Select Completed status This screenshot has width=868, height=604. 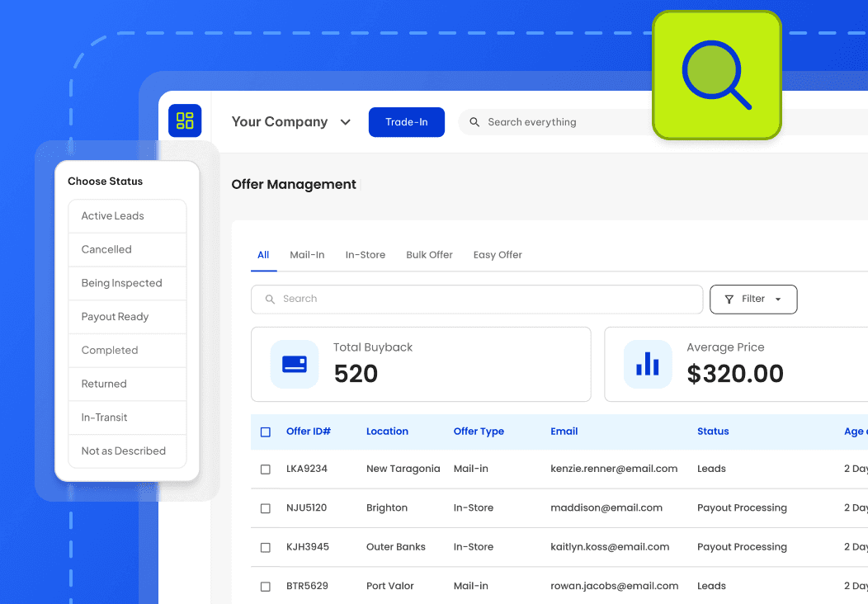point(127,351)
